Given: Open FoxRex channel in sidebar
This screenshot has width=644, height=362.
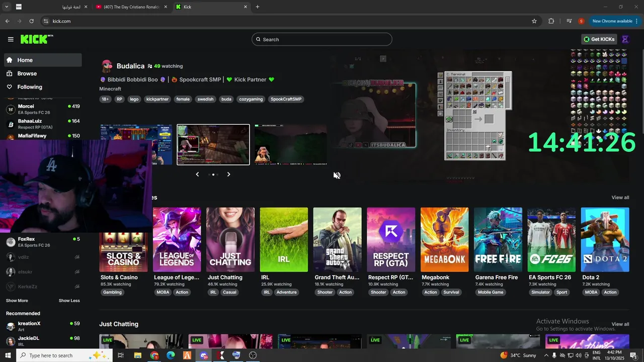Looking at the screenshot, I should pyautogui.click(x=43, y=242).
